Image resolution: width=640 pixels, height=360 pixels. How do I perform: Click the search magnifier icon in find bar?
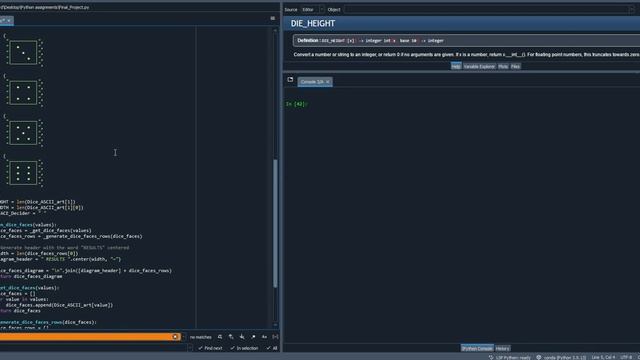tap(220, 337)
